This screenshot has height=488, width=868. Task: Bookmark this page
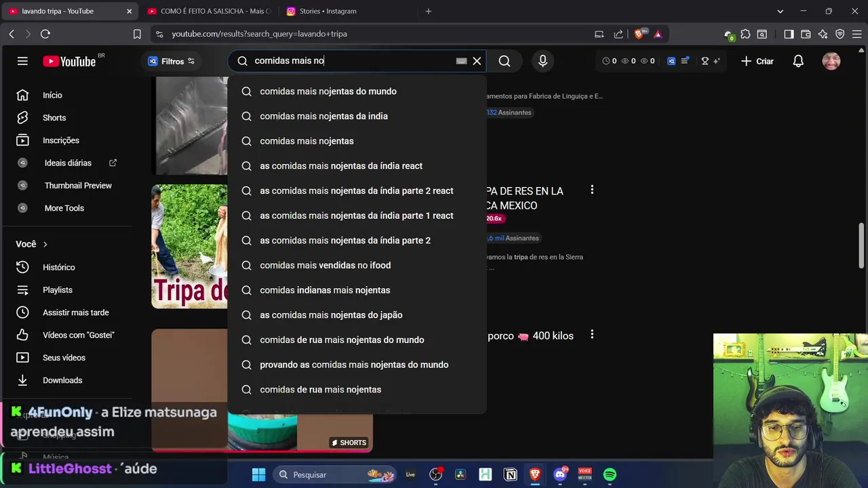(x=137, y=34)
